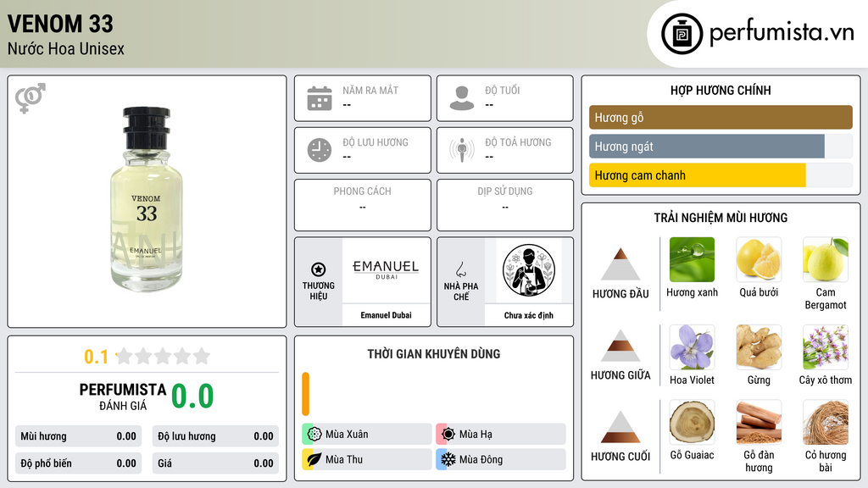Click the Giá 0.00 score box

click(x=215, y=463)
